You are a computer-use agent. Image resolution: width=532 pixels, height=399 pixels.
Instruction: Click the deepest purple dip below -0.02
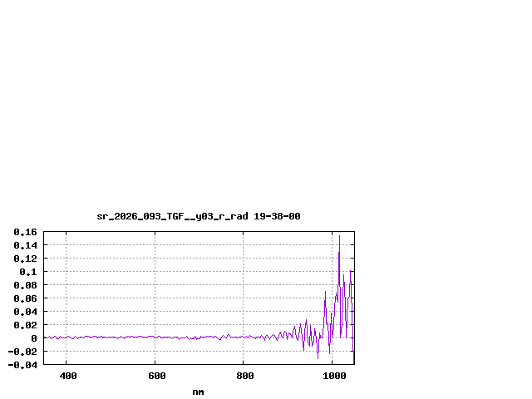coord(318,357)
